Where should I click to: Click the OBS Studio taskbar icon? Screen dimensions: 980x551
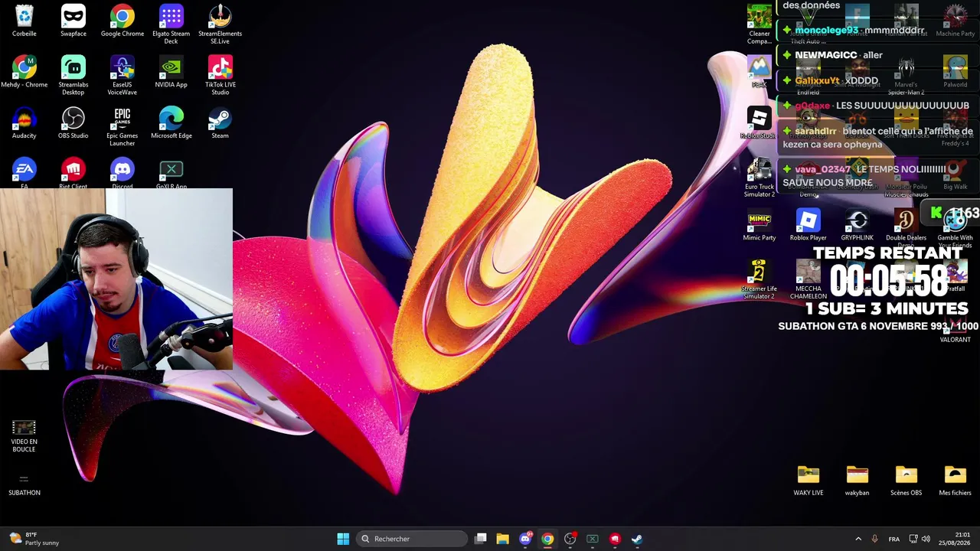click(570, 539)
